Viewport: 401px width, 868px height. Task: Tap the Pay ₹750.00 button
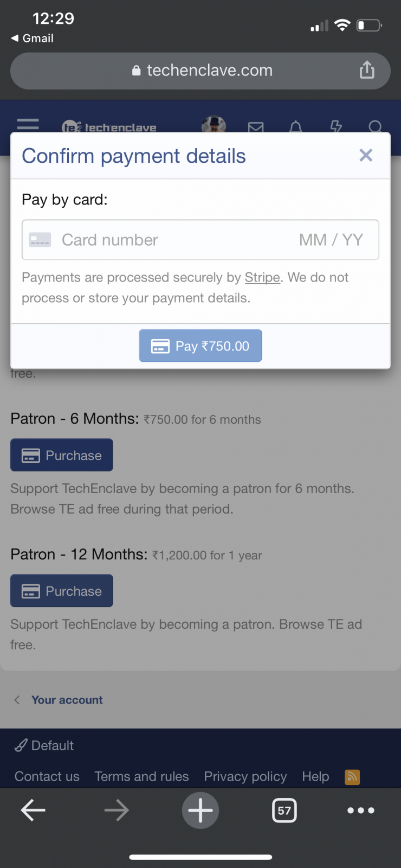tap(200, 346)
